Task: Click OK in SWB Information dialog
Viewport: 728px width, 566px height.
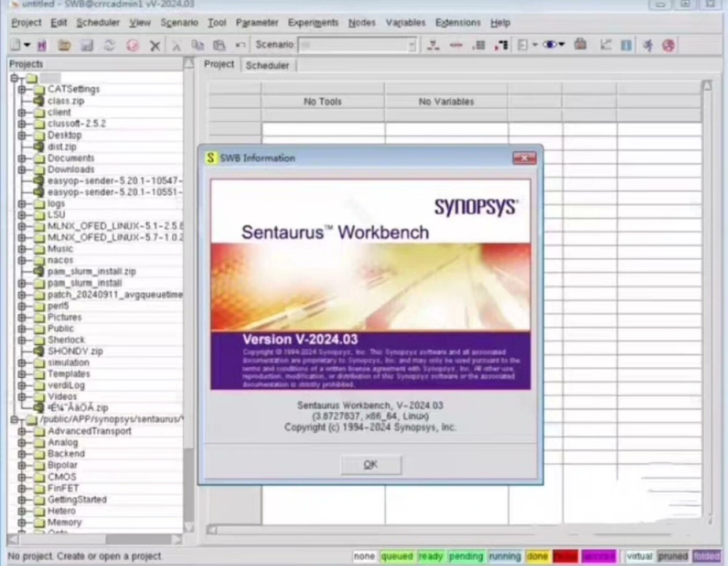Action: [370, 464]
